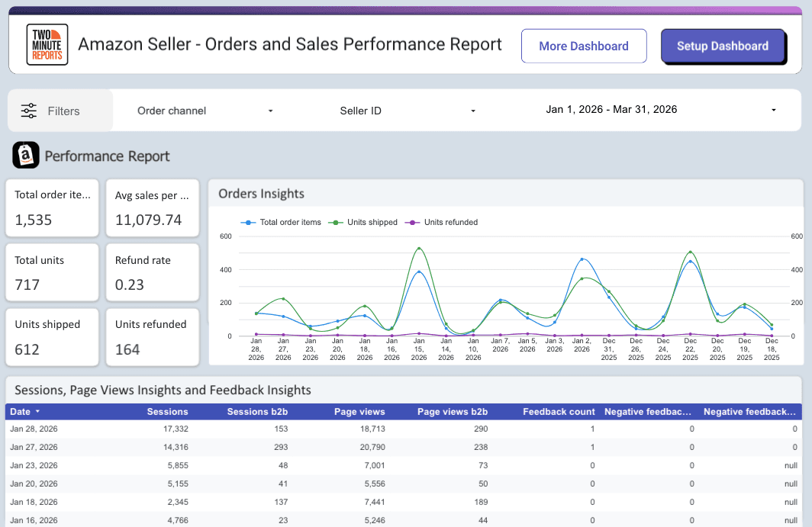
Task: Click the Avg sales per order card
Action: pyautogui.click(x=152, y=207)
